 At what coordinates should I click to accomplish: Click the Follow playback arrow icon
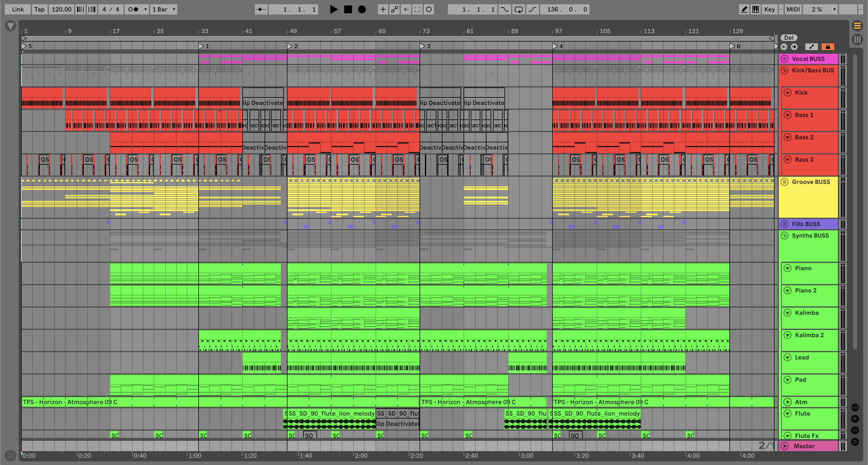pyautogui.click(x=261, y=9)
